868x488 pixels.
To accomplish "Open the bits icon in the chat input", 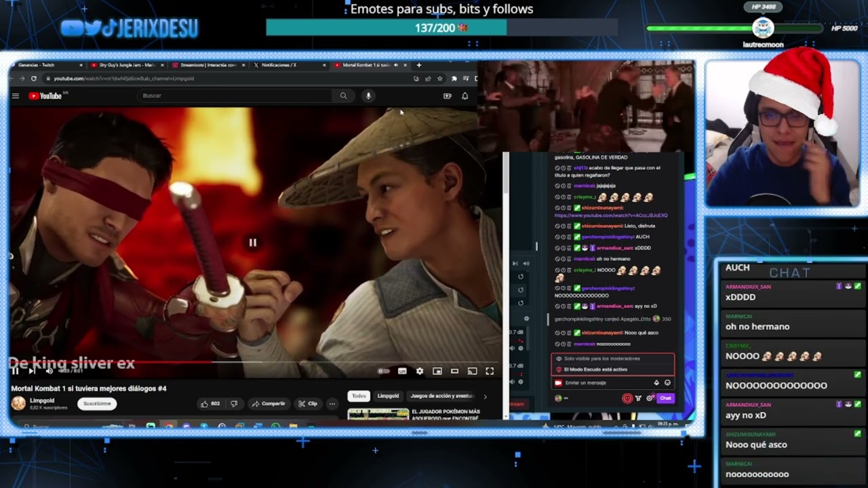I will click(656, 383).
